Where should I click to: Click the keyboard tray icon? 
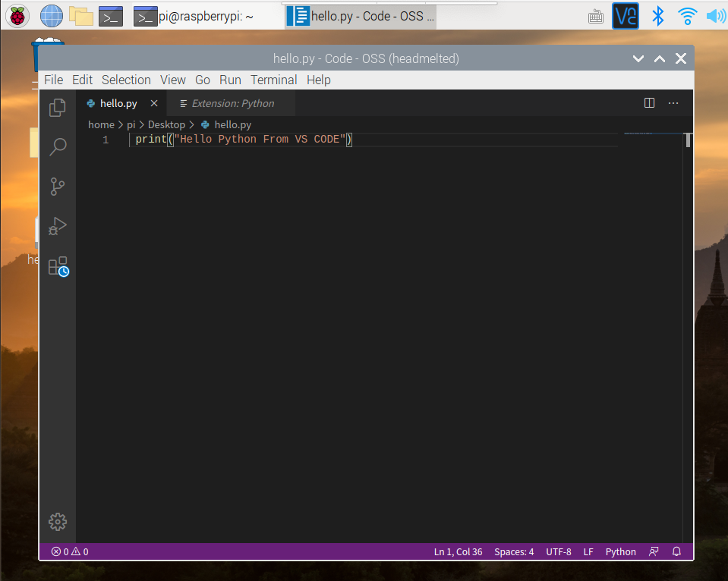click(x=596, y=17)
